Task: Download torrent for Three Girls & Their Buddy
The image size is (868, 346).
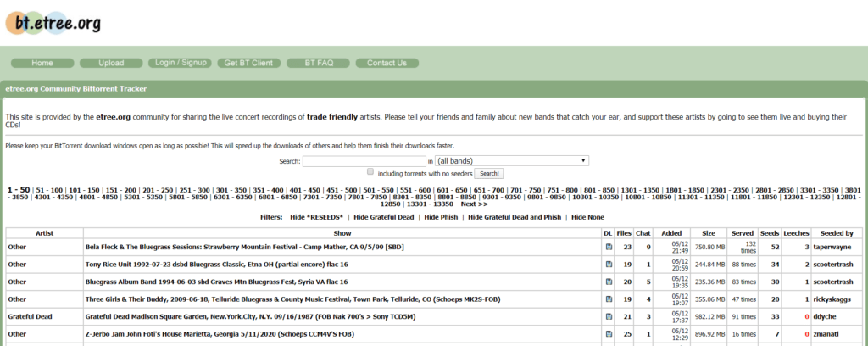Action: click(x=609, y=299)
